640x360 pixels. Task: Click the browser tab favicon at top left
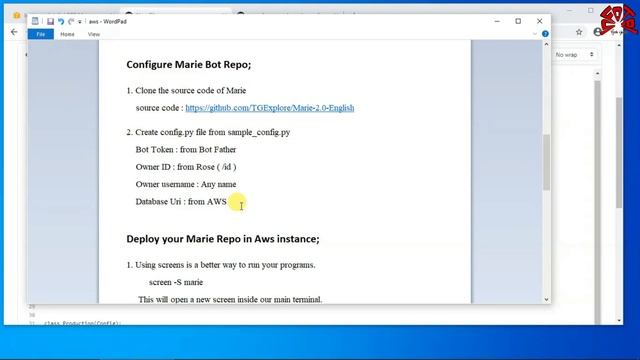click(17, 16)
